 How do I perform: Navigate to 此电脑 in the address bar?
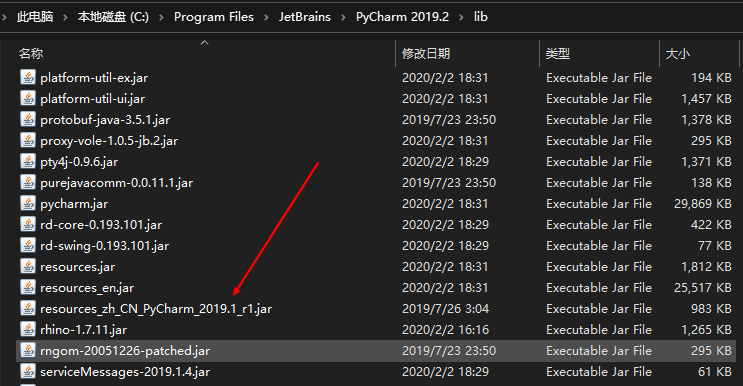[35, 17]
